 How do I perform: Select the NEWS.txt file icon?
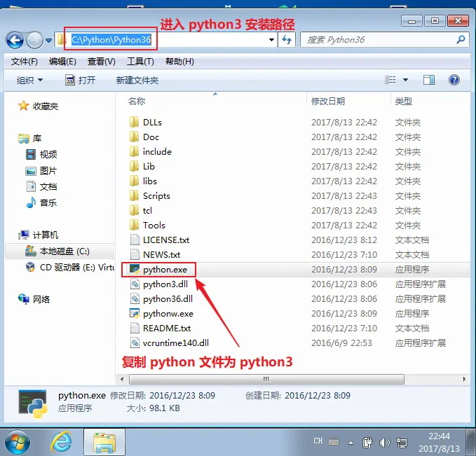[x=135, y=254]
